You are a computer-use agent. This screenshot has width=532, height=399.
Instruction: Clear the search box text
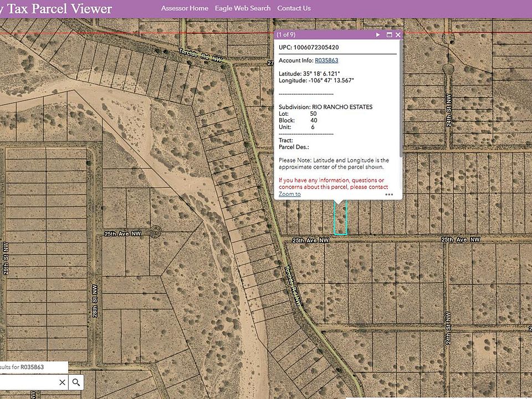(62, 382)
